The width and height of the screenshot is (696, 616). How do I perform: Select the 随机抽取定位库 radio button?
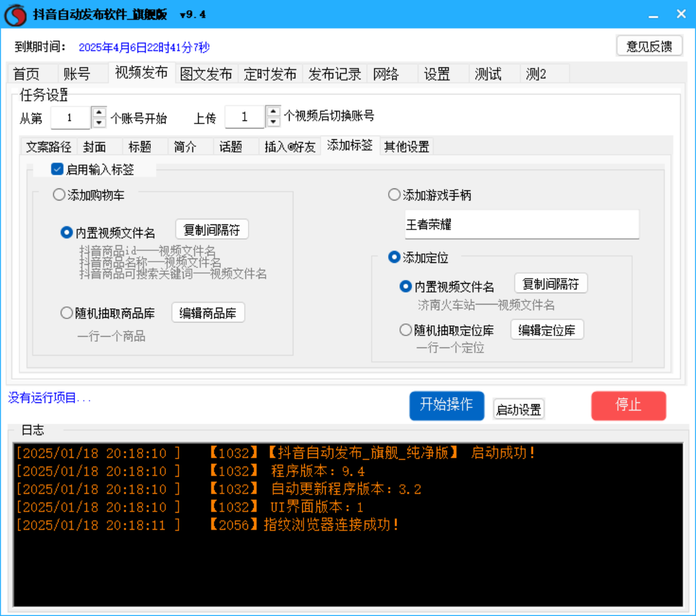pos(406,330)
